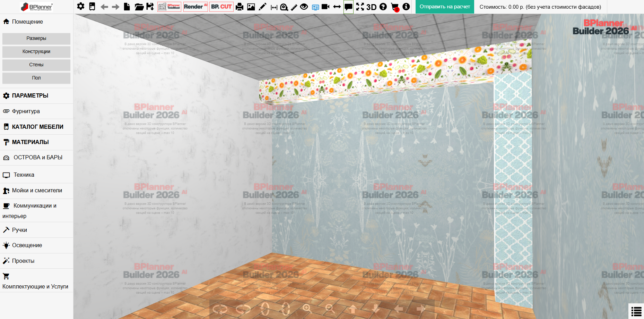Open the Размеры button
Viewport: 644px width, 319px height.
(36, 38)
